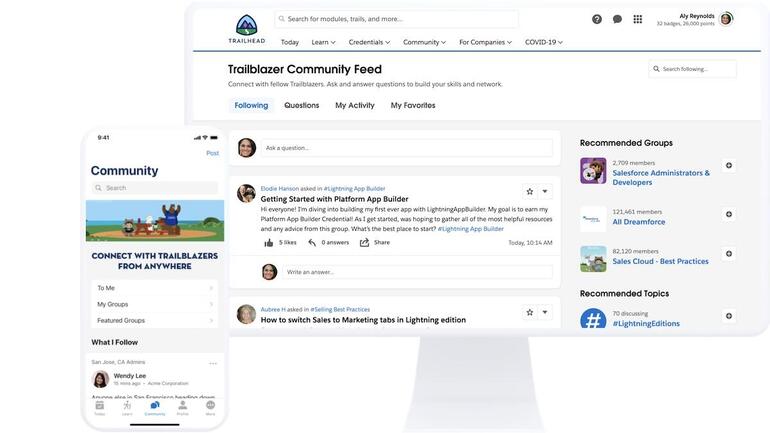Tap Community icon in phone bottom bar
Screen dimensions: 770x433
pyautogui.click(x=155, y=407)
